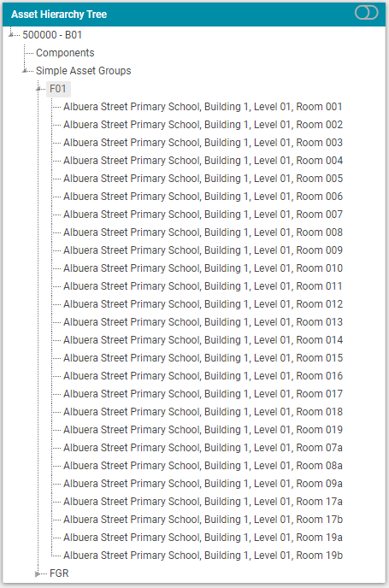The image size is (389, 588).
Task: Collapse the 500000 - B01 root node
Action: (11, 34)
